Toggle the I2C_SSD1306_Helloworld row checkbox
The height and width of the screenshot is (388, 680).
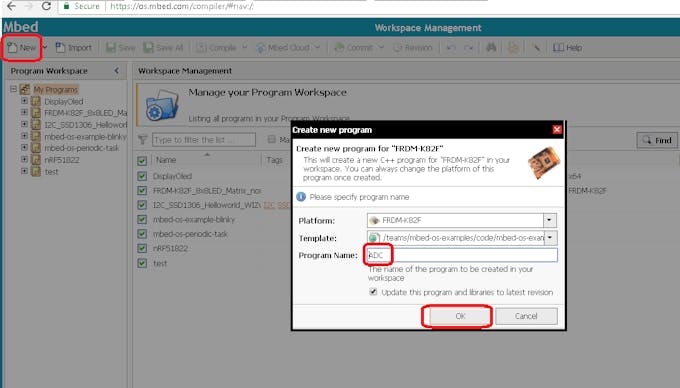tap(142, 205)
